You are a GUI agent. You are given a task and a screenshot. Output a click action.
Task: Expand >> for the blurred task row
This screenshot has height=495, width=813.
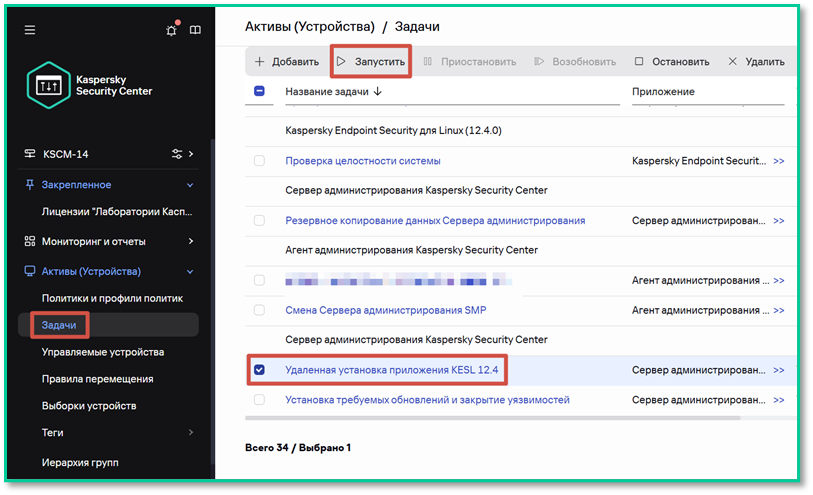pyautogui.click(x=779, y=280)
